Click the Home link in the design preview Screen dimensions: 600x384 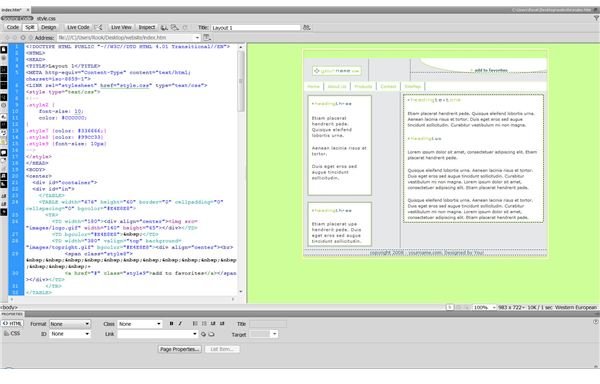click(313, 86)
